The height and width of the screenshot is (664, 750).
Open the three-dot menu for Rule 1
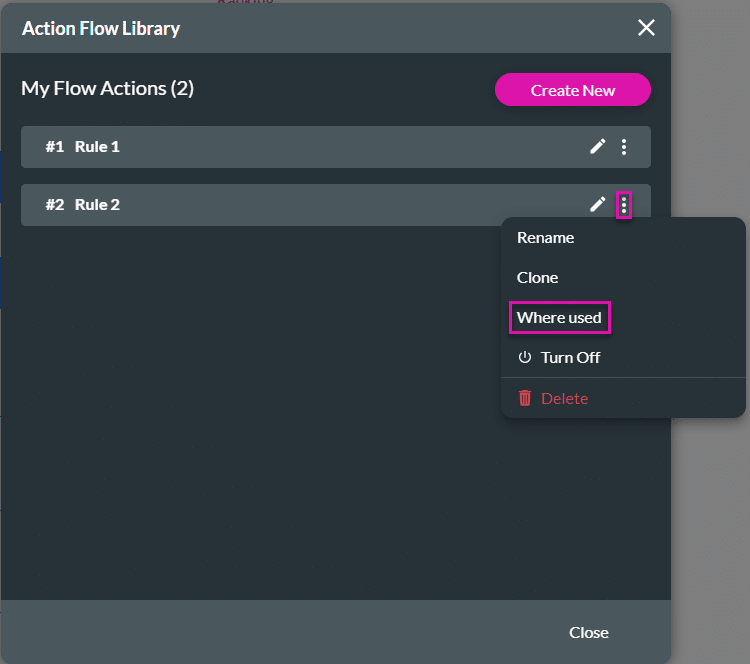[x=624, y=147]
